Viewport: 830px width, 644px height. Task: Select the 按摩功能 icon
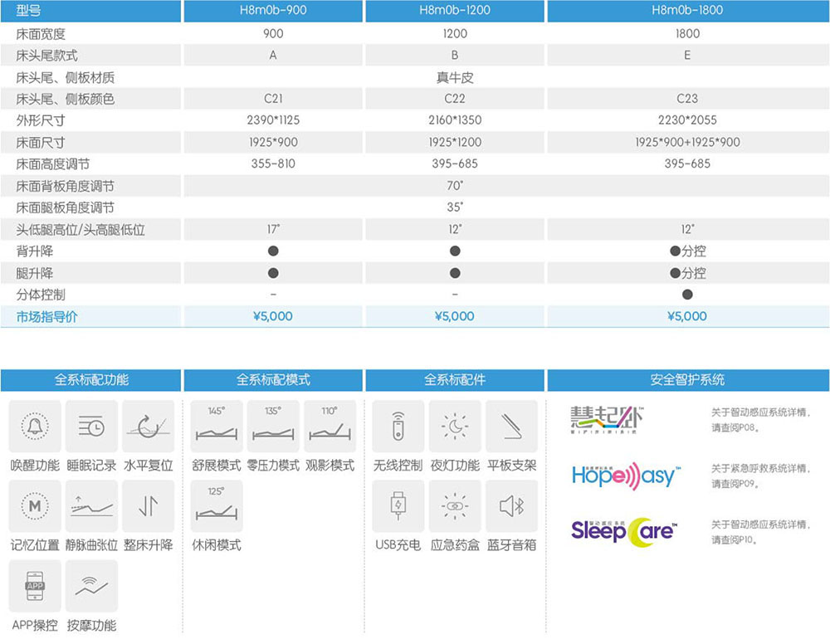(x=91, y=586)
